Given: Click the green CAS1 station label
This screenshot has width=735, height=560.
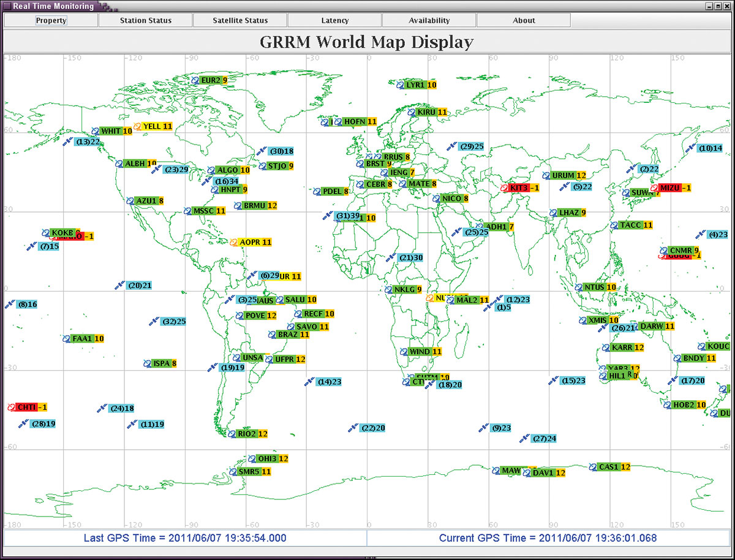Looking at the screenshot, I should [608, 467].
